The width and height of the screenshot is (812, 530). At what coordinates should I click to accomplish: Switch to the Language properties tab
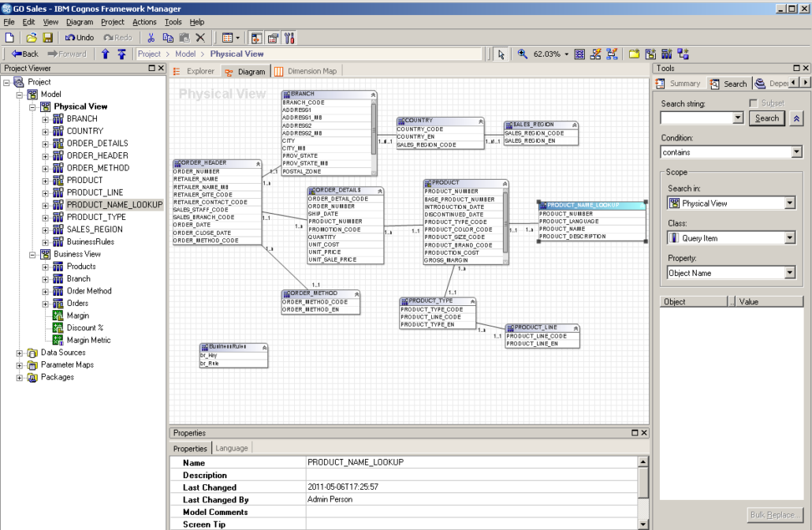pos(232,448)
